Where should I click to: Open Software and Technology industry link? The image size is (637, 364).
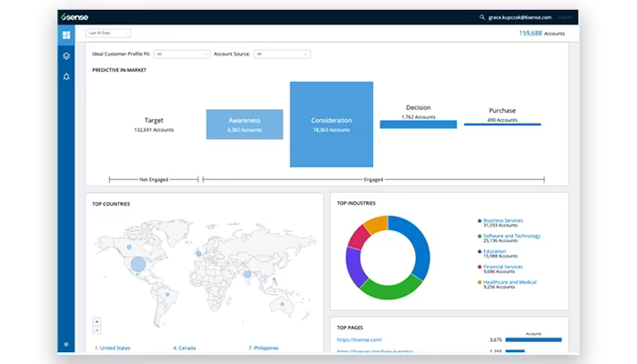point(511,236)
